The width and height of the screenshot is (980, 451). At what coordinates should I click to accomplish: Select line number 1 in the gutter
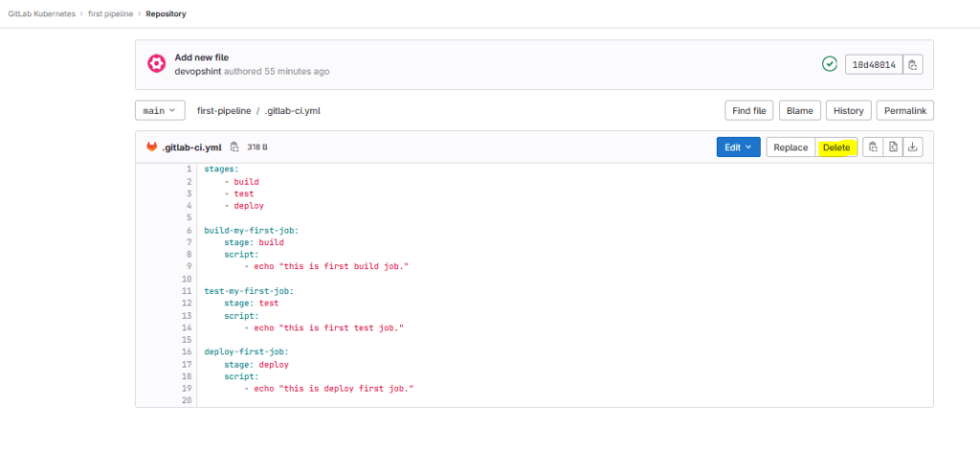[x=189, y=169]
